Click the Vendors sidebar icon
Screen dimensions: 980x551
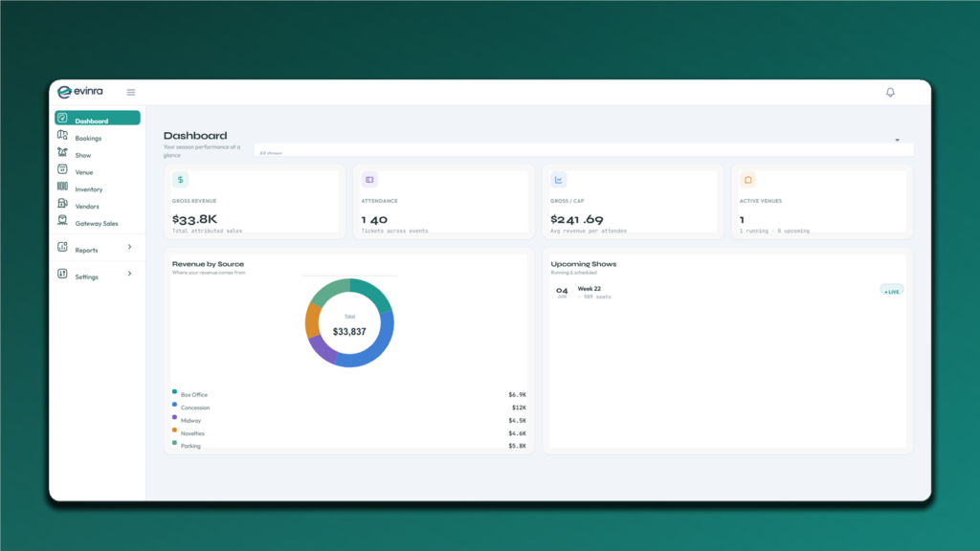pyautogui.click(x=62, y=203)
